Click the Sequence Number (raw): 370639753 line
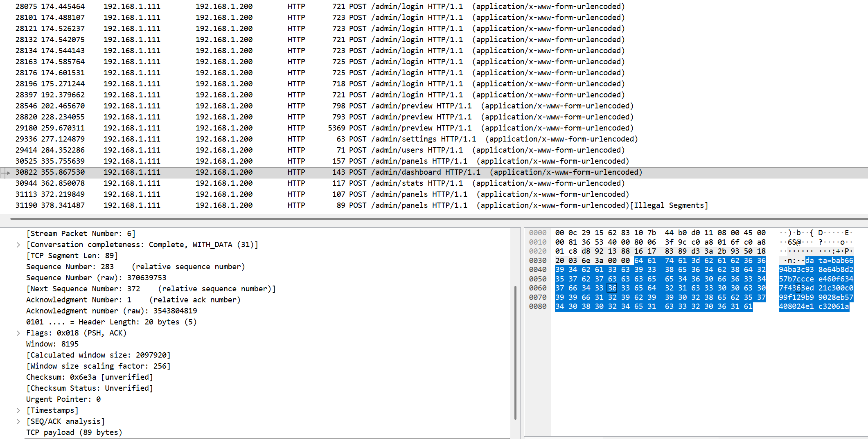Image resolution: width=868 pixels, height=439 pixels. pyautogui.click(x=96, y=278)
